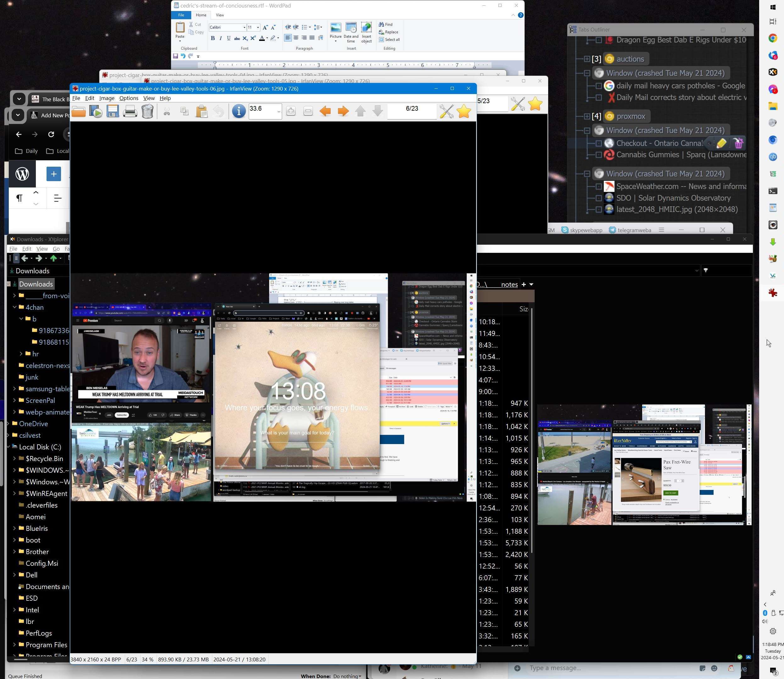Image resolution: width=784 pixels, height=679 pixels.
Task: Click the Bold button in WordPad
Action: coord(213,38)
